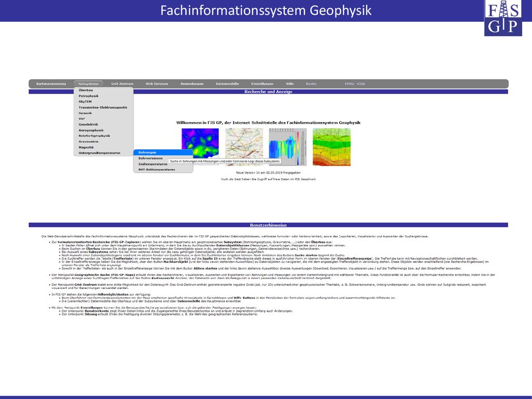Click the highlighted Bohrungen submenu item
This screenshot has height=399, width=532.
[163, 152]
